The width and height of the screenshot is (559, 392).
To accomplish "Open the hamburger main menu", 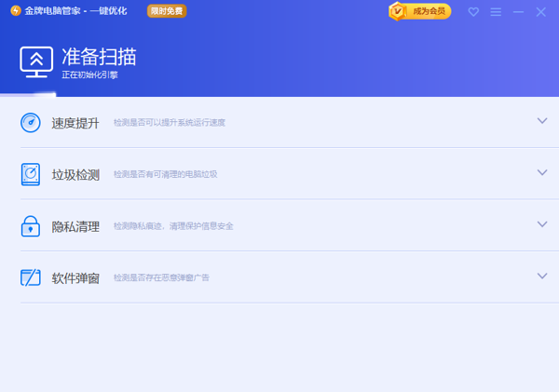I will tap(496, 12).
